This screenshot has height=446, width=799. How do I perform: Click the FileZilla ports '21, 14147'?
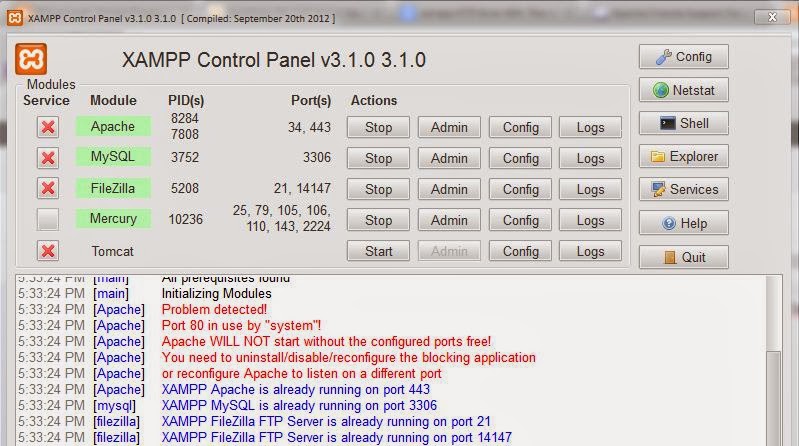tap(302, 189)
